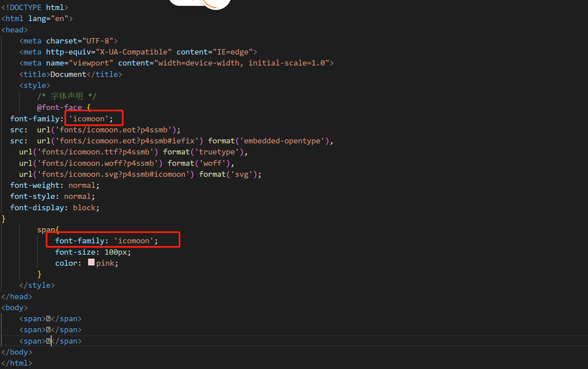Click the Chinese comment 字体声明
This screenshot has height=369, width=588.
[67, 96]
